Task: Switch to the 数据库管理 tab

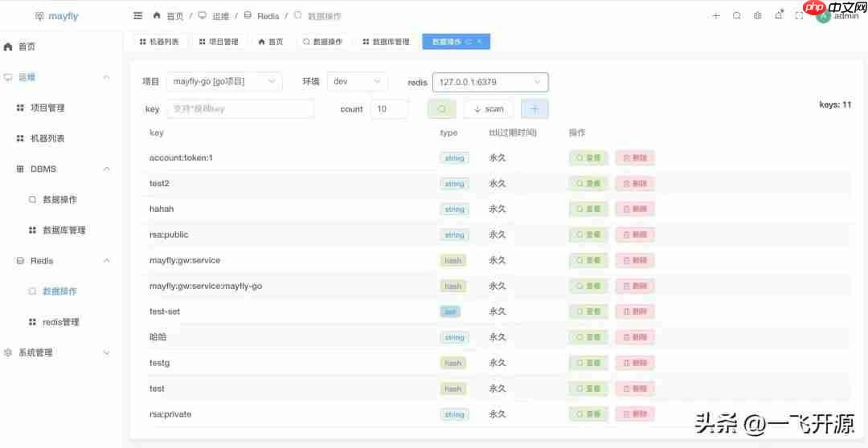Action: click(x=387, y=42)
